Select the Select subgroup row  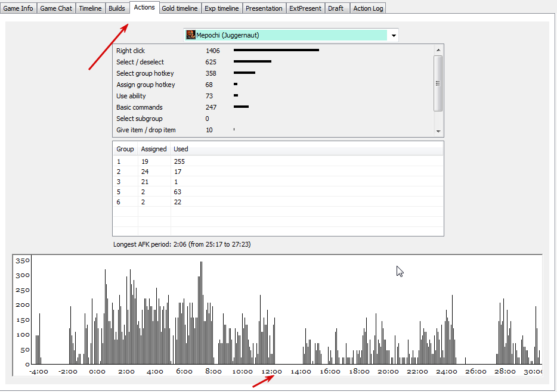[x=273, y=119]
